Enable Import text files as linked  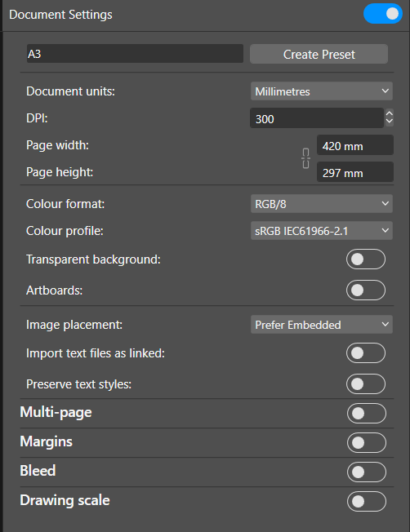pos(366,352)
